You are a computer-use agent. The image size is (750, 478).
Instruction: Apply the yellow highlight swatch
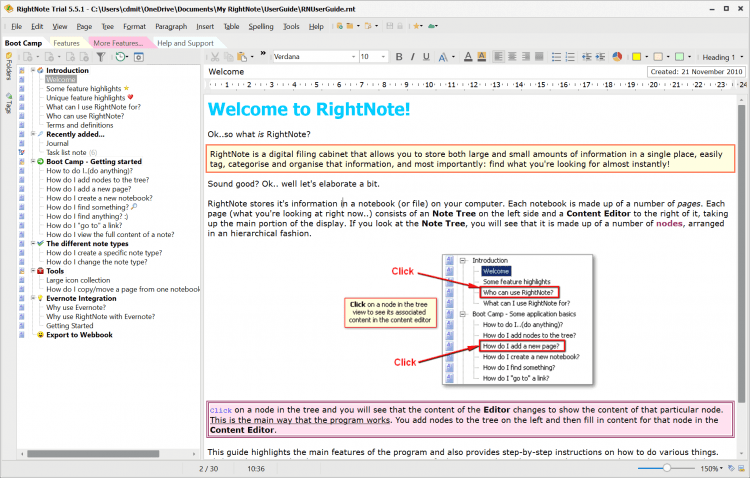(636, 57)
